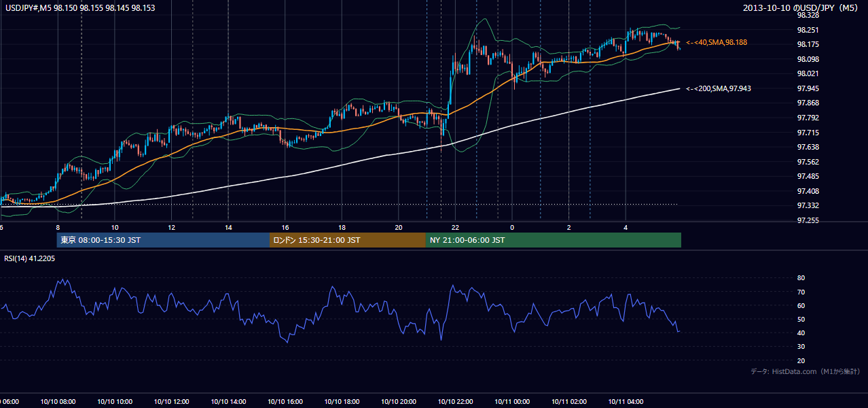The width and height of the screenshot is (868, 408).
Task: Click the 97.562 price axis label
Action: tap(807, 162)
